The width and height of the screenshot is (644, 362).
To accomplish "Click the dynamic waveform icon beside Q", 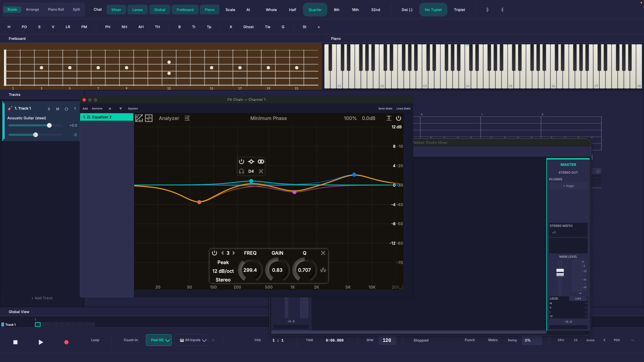I will (x=323, y=270).
